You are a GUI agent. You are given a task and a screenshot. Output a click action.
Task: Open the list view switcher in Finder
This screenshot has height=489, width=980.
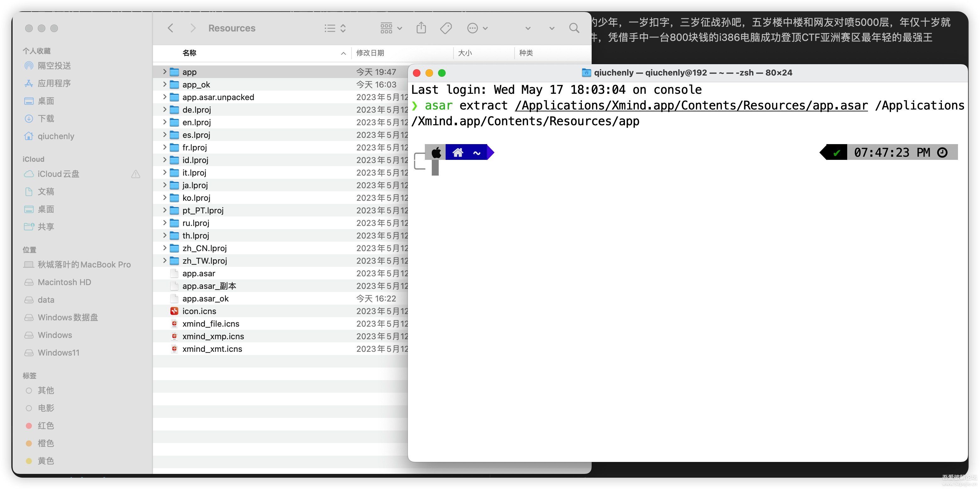coord(335,28)
